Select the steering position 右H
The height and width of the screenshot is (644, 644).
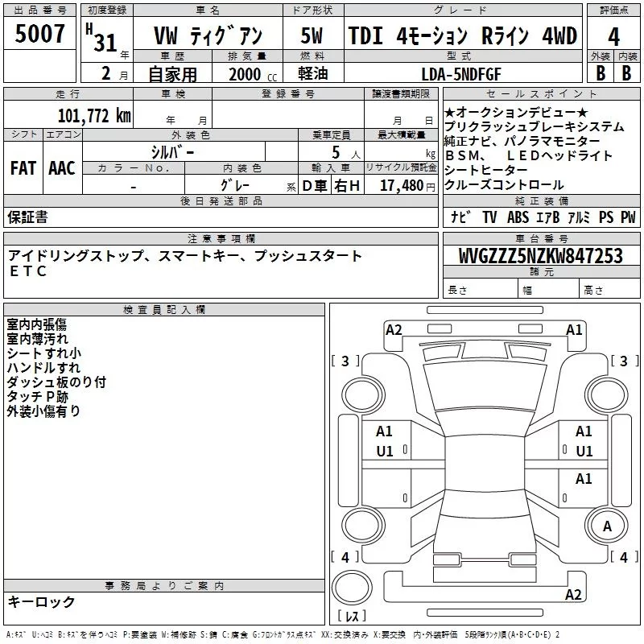[347, 186]
